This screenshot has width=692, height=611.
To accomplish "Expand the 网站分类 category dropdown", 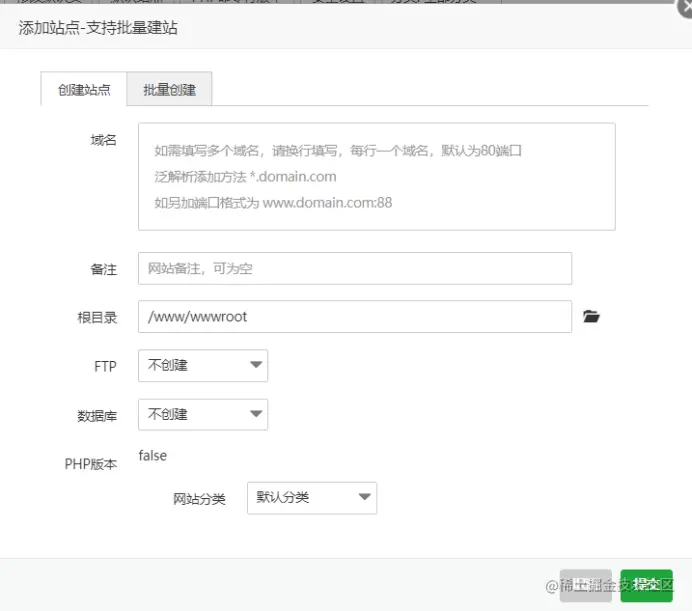I will click(x=312, y=498).
